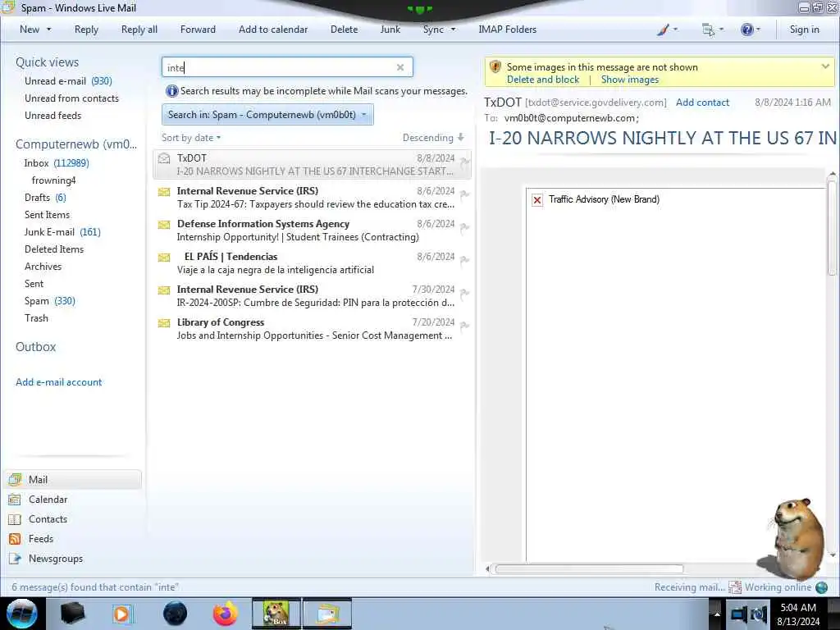Click Reply all in the toolbar
The width and height of the screenshot is (840, 630).
139,30
